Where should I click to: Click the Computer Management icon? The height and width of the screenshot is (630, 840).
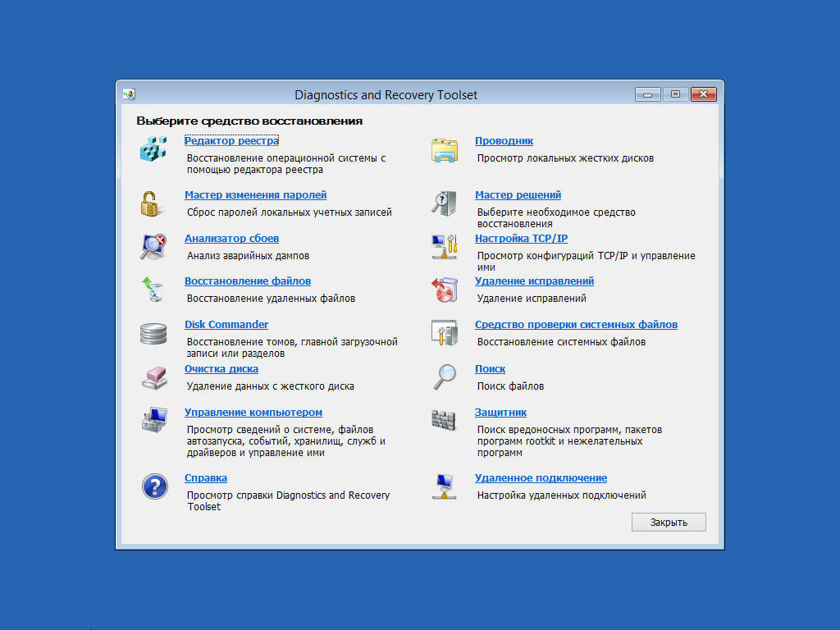pos(153,421)
